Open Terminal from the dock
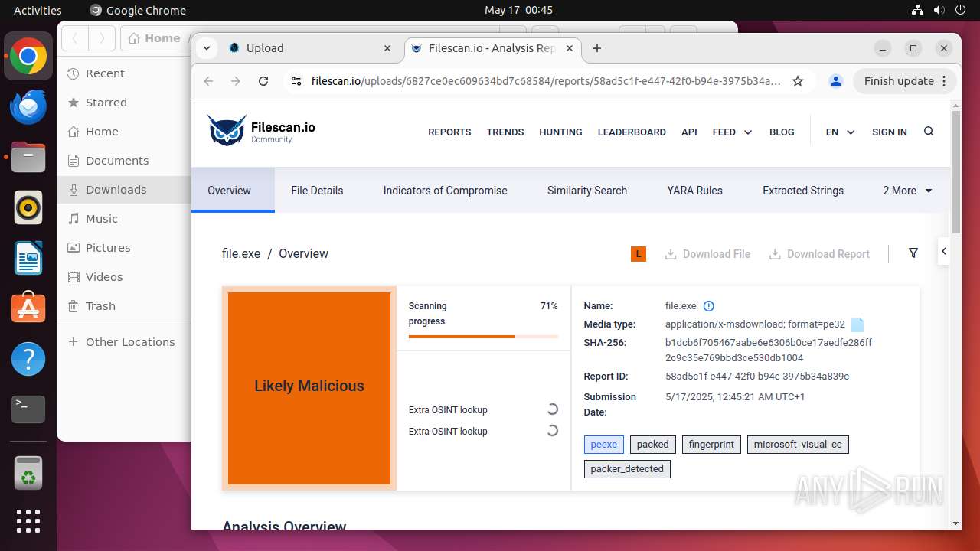This screenshot has height=551, width=980. point(28,409)
